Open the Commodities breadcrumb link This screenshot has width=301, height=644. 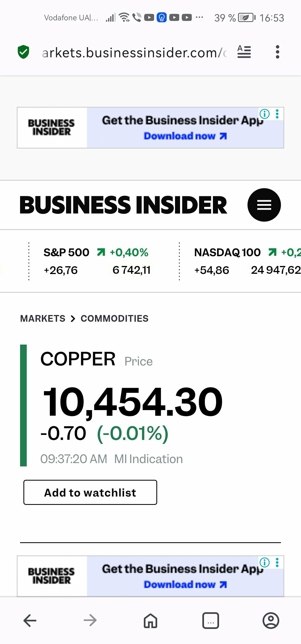pos(115,318)
